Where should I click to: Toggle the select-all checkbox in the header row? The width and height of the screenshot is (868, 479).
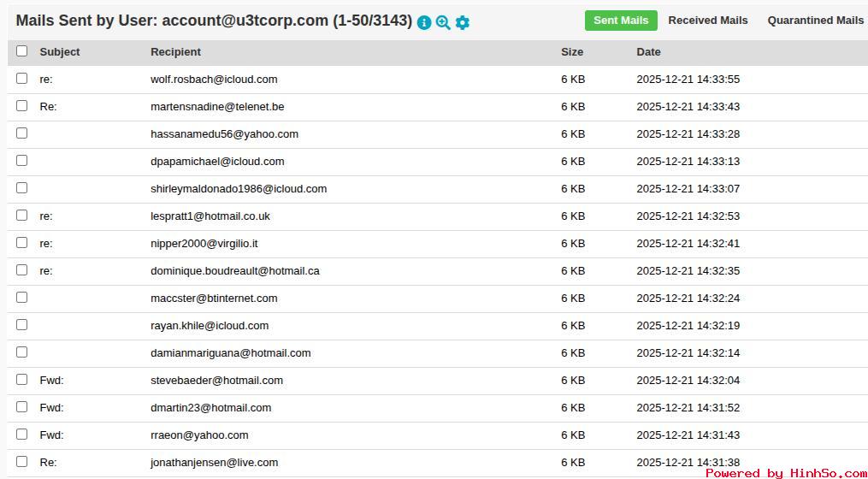coord(22,51)
